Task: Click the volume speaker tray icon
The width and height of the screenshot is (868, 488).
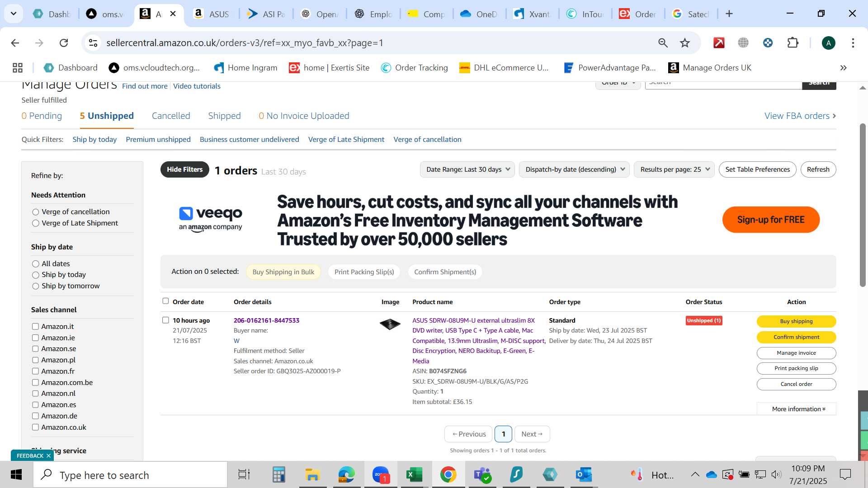Action: pos(776,474)
